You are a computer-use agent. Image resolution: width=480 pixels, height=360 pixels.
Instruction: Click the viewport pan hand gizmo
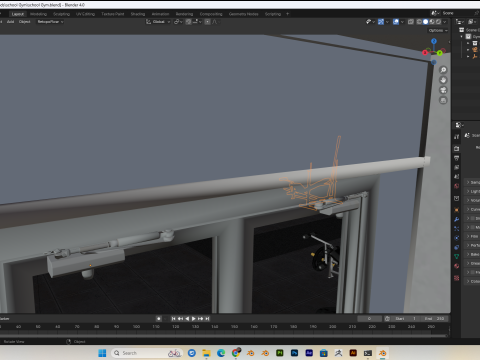pyautogui.click(x=443, y=80)
